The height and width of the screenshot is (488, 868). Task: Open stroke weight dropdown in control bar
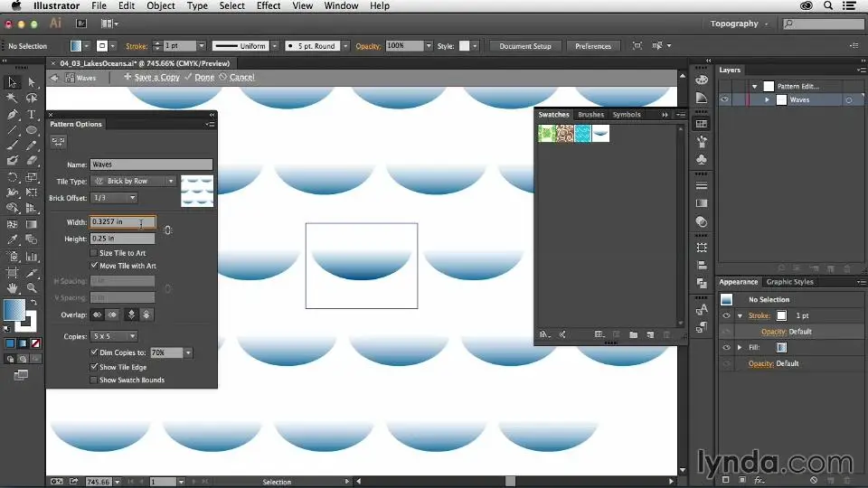pos(202,46)
